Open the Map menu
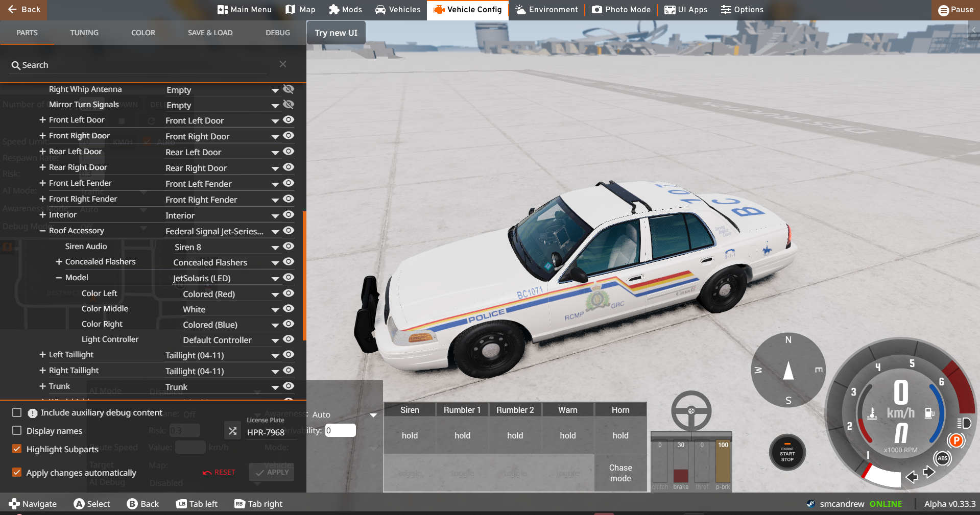Screen dimensions: 980x515 pos(300,10)
